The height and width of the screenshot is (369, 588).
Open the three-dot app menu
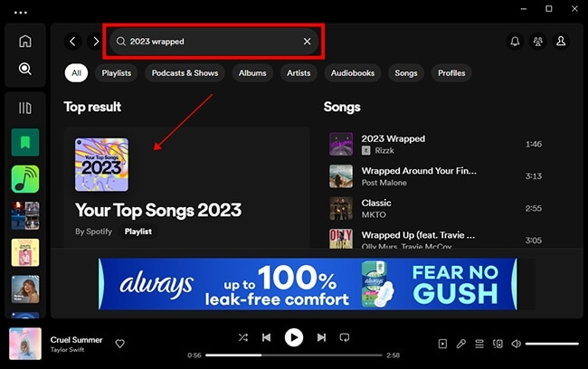[21, 13]
